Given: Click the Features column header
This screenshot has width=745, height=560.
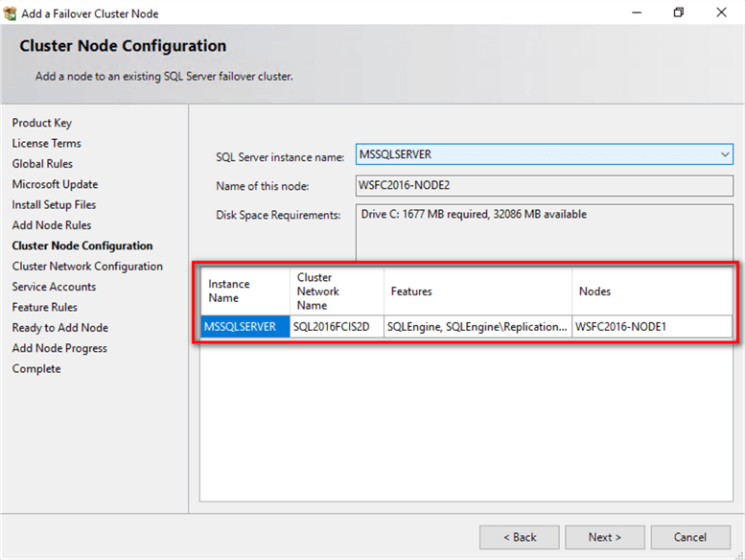Looking at the screenshot, I should point(478,292).
